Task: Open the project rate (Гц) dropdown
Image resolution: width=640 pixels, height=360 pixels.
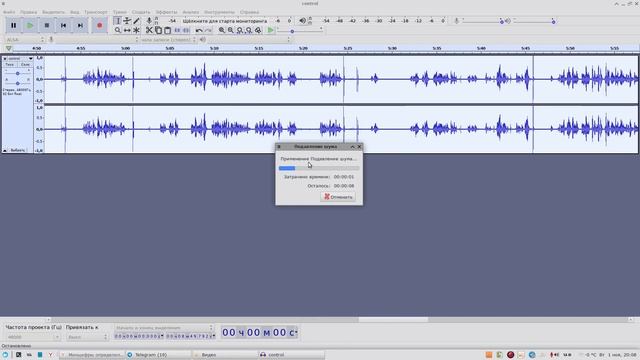Action: pyautogui.click(x=33, y=337)
